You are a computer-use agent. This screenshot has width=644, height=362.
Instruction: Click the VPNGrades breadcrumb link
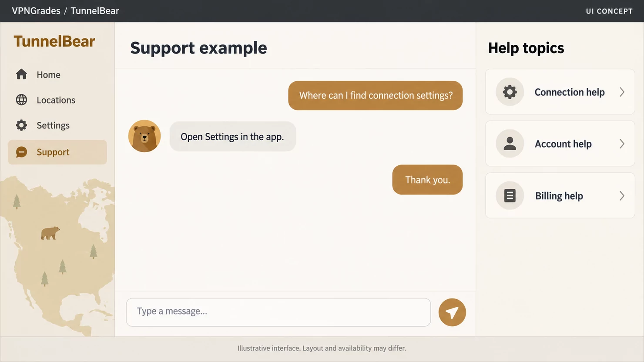36,11
